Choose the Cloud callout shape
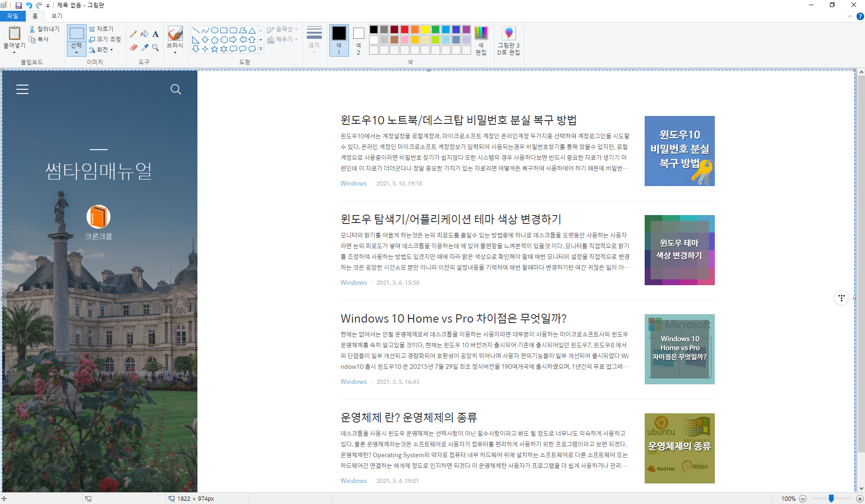 click(x=252, y=49)
